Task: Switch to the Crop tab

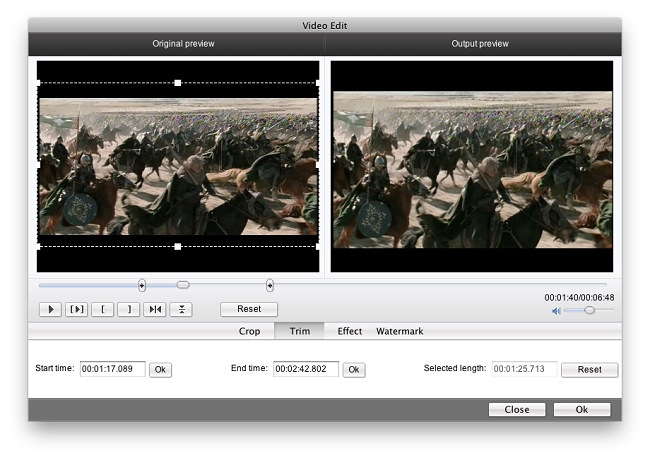Action: click(x=250, y=331)
